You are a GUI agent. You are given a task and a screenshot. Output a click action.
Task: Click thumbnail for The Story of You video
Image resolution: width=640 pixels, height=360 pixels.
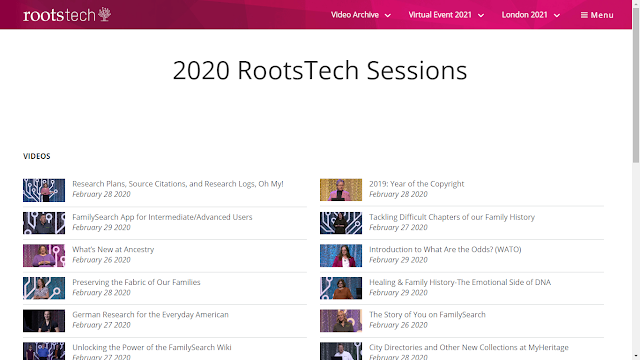(x=341, y=321)
